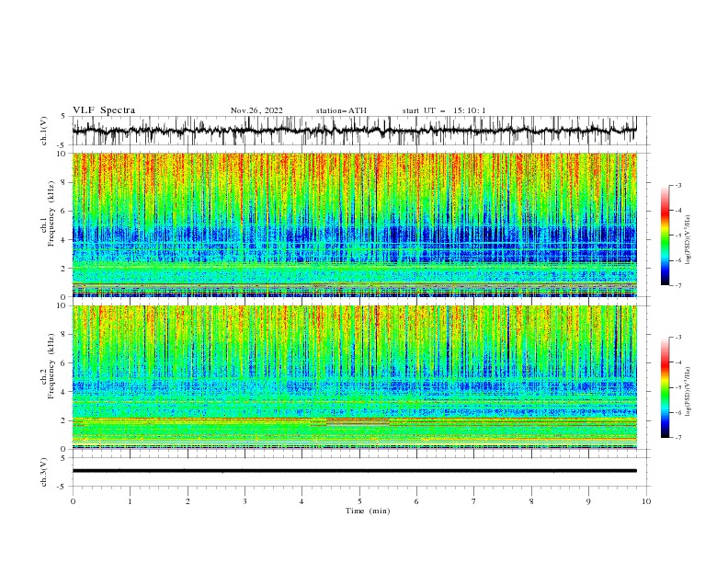Click time axis tick label "8"
Image resolution: width=728 pixels, height=563 pixels.
(531, 501)
